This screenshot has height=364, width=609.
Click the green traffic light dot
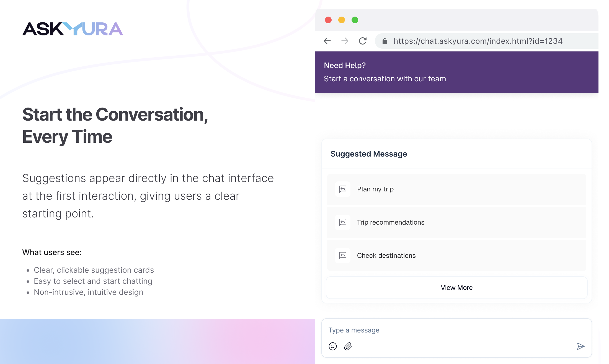[x=355, y=20]
